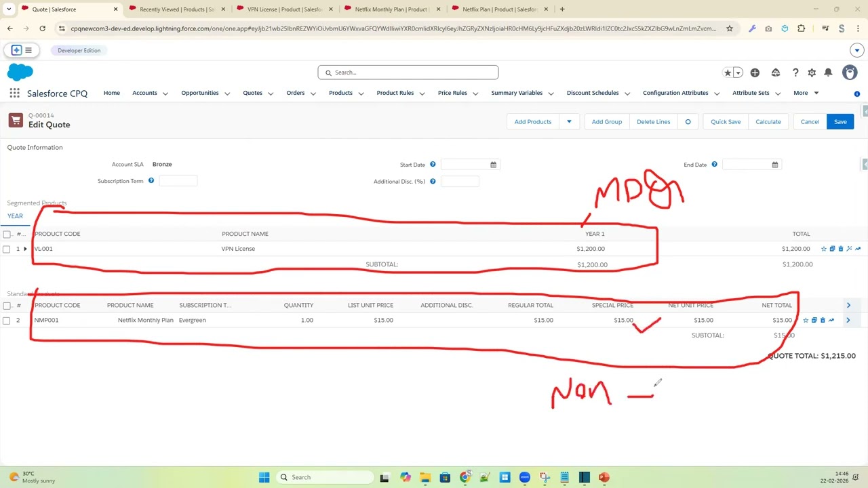This screenshot has height=488, width=868.
Task: Click the Calculate button
Action: [768, 122]
